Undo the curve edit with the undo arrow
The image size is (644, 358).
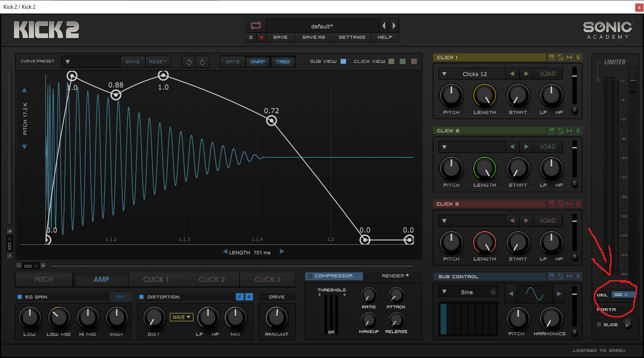pos(189,62)
